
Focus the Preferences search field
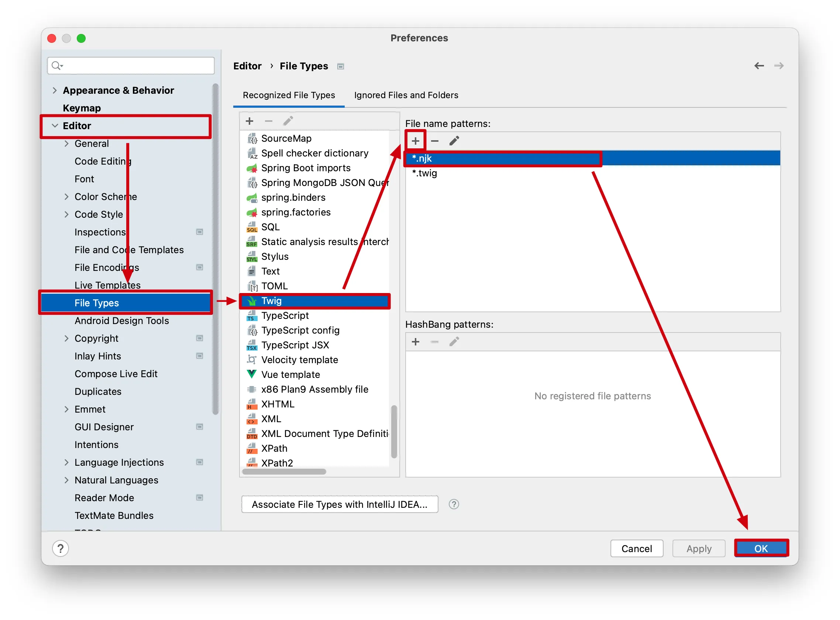coord(131,66)
